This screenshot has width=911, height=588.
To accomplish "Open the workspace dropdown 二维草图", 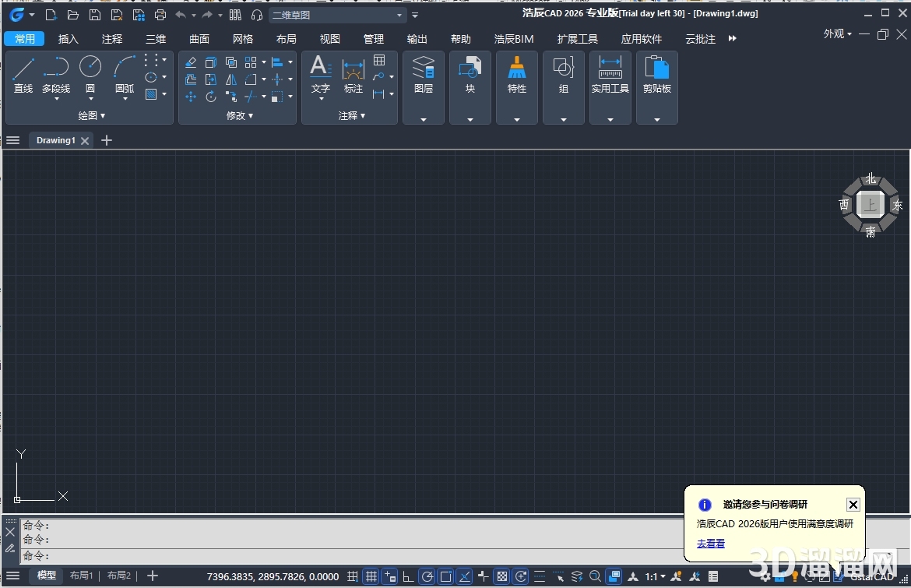I will coord(337,15).
